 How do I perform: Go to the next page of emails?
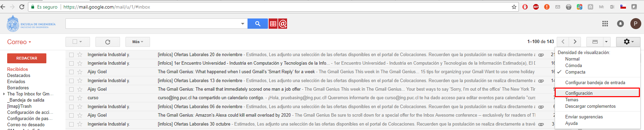point(575,42)
